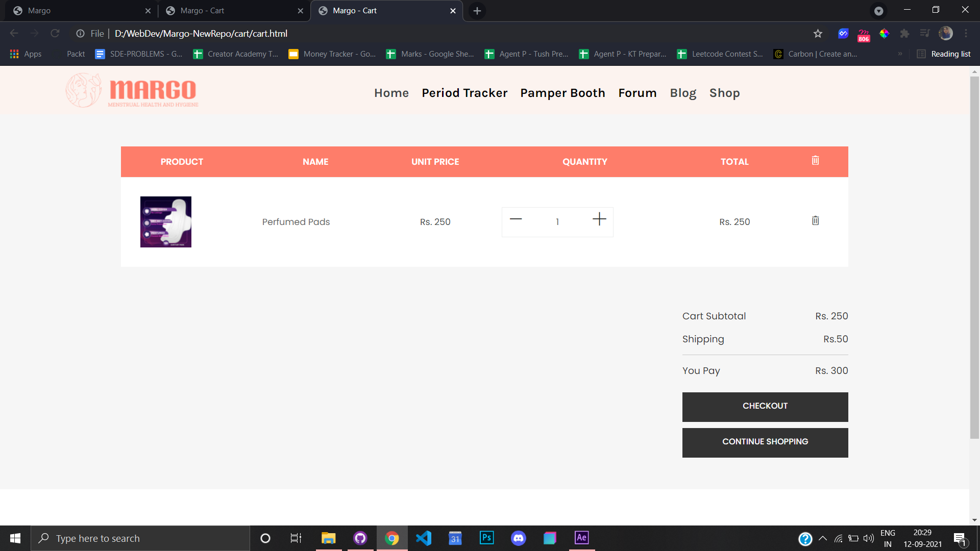
Task: Show hidden system tray icons
Action: pyautogui.click(x=822, y=538)
